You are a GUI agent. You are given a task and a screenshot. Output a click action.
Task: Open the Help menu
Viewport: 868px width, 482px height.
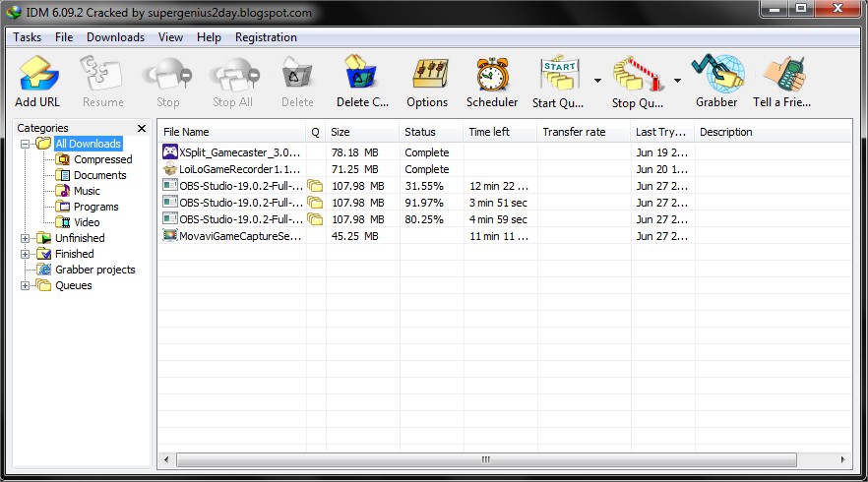[x=209, y=37]
